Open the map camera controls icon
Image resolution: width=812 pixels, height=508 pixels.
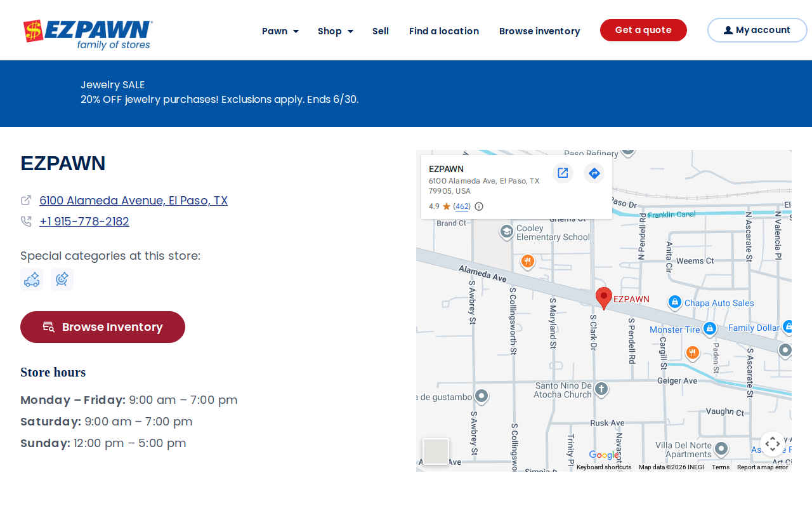(773, 444)
